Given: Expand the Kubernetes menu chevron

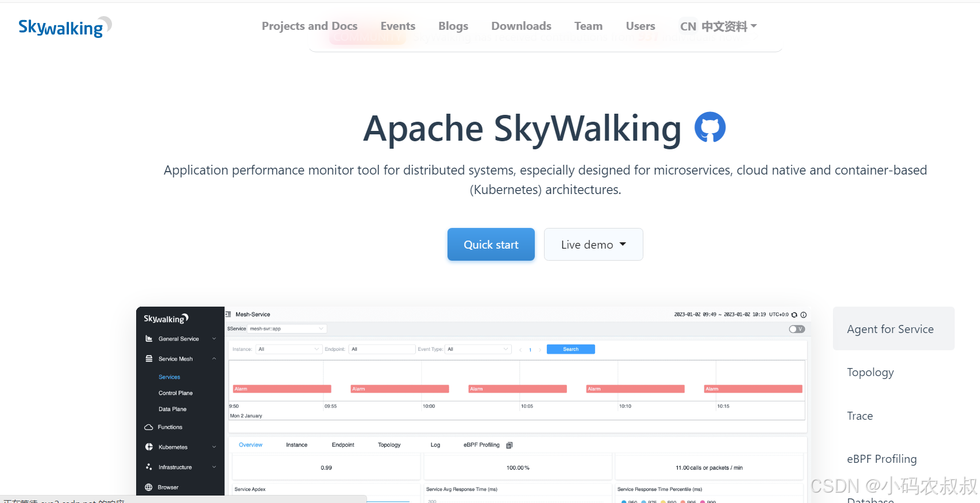Looking at the screenshot, I should (214, 447).
